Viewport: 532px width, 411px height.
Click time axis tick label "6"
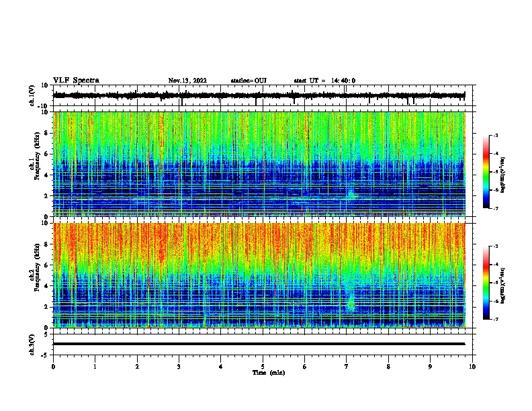tap(305, 367)
